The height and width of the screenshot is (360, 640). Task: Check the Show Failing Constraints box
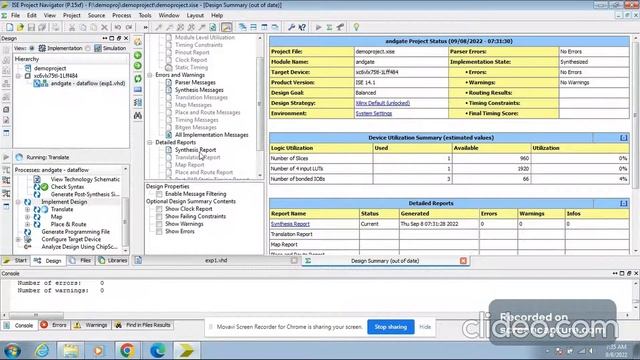159,216
